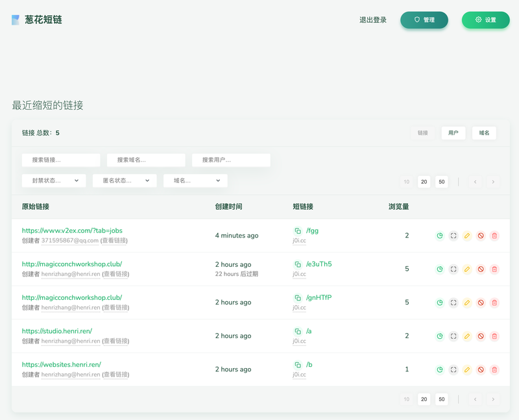Copy the /a short link
Screen dimensions: 519x420
coord(298,331)
